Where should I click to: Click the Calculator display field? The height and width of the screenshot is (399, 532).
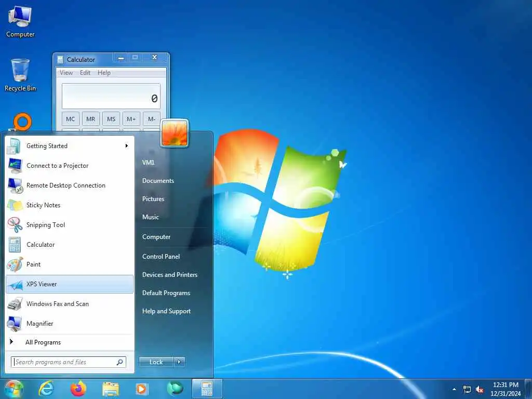click(111, 96)
